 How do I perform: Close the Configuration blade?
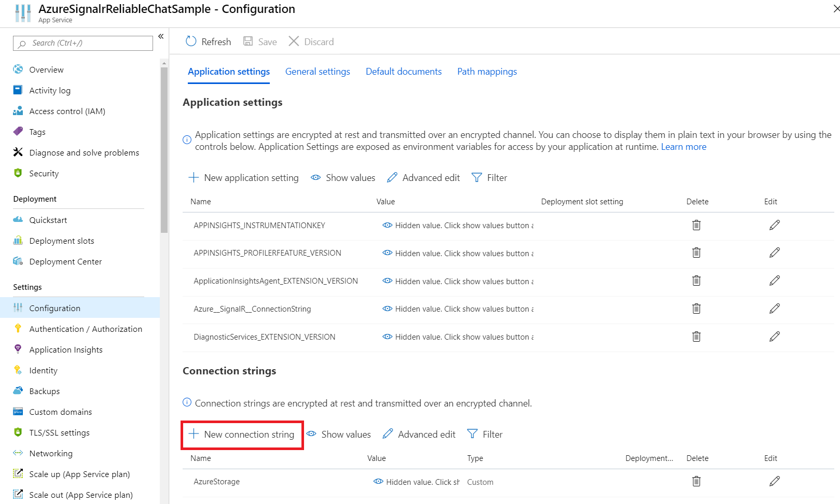pyautogui.click(x=836, y=9)
